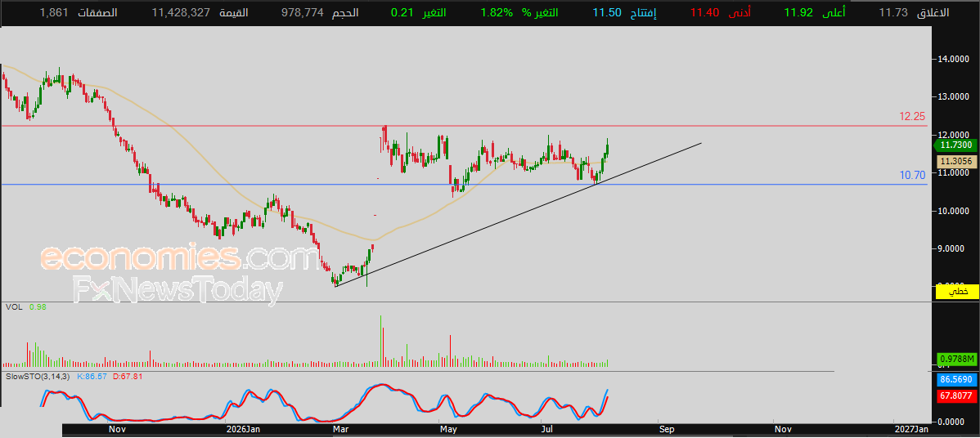Click the FxNewsToday watermark logo

[x=178, y=289]
